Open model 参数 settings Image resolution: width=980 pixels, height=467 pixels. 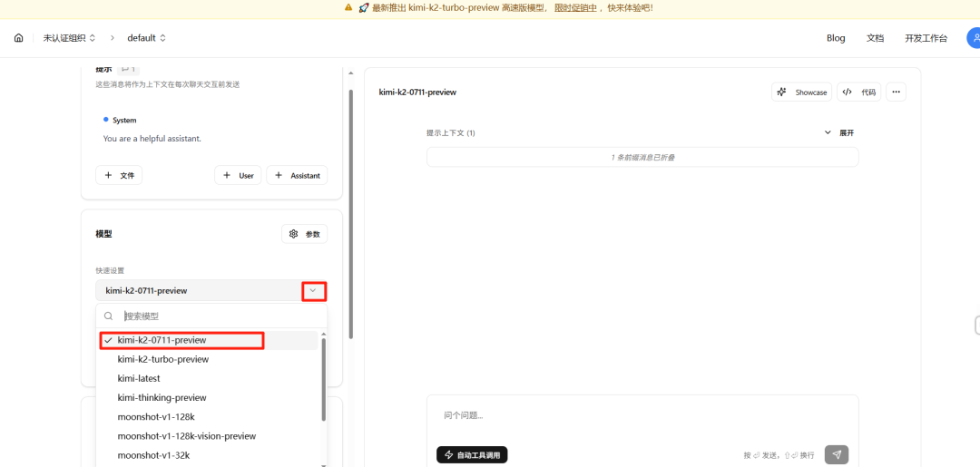click(x=304, y=234)
